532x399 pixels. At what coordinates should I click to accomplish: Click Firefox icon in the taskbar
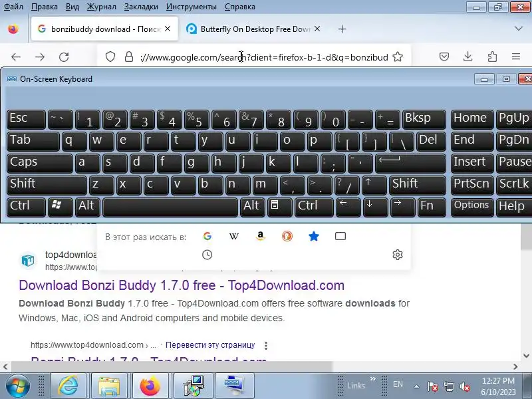click(x=150, y=386)
